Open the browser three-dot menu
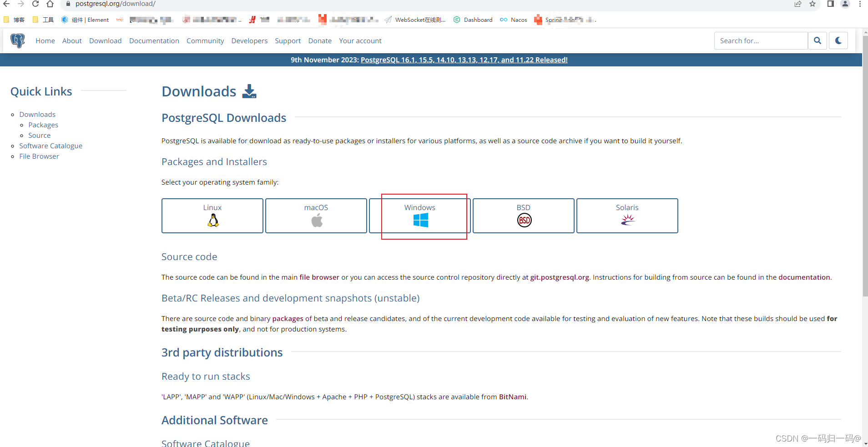 pyautogui.click(x=860, y=4)
